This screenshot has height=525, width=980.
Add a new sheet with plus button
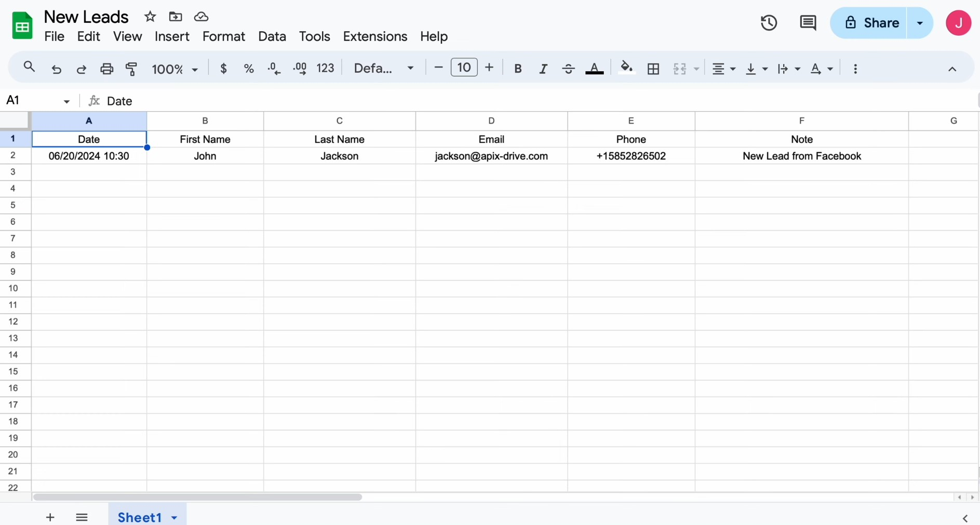pyautogui.click(x=50, y=517)
